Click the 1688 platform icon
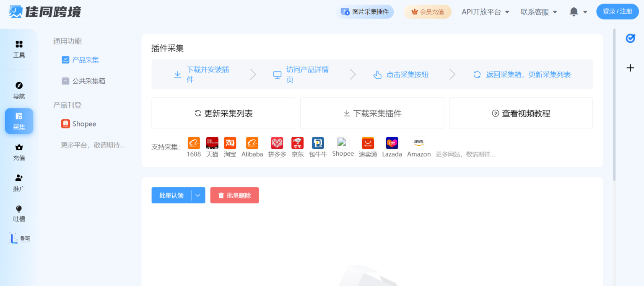 pyautogui.click(x=194, y=143)
